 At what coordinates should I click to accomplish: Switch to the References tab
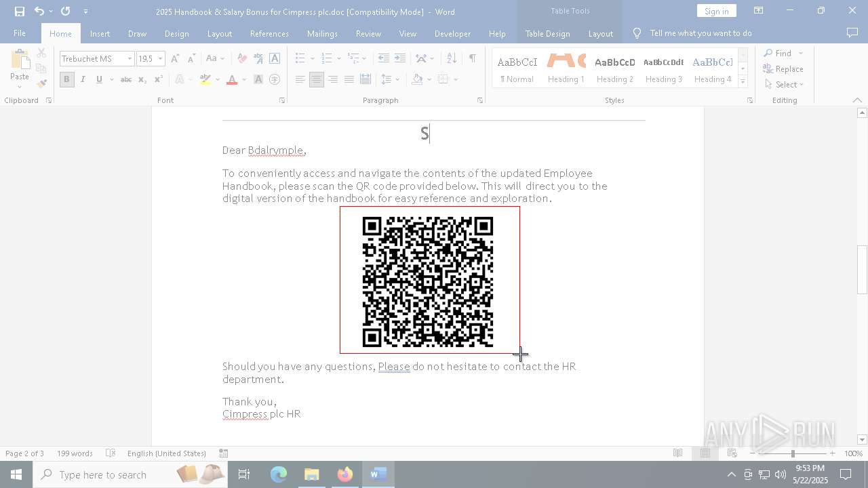point(269,33)
